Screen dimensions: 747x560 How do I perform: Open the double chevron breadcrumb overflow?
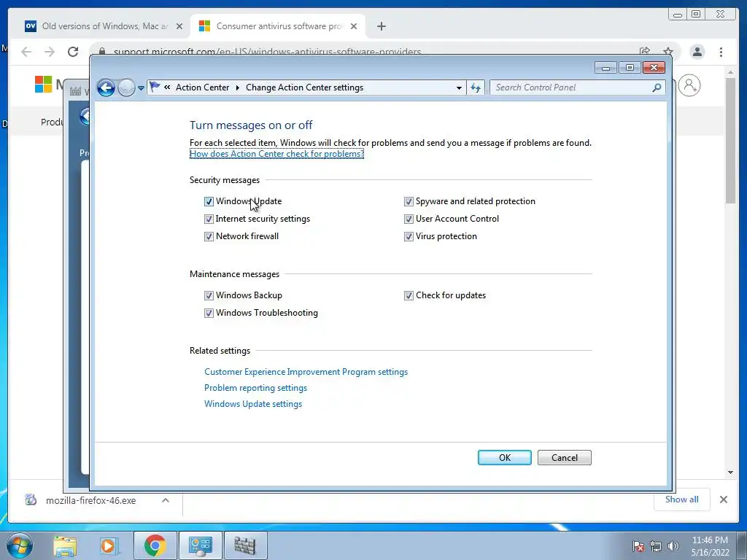pos(167,87)
